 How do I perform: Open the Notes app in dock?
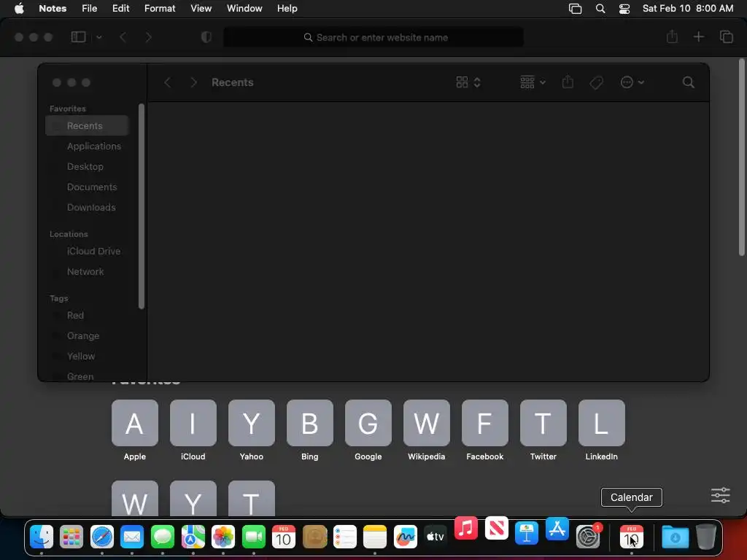point(375,537)
